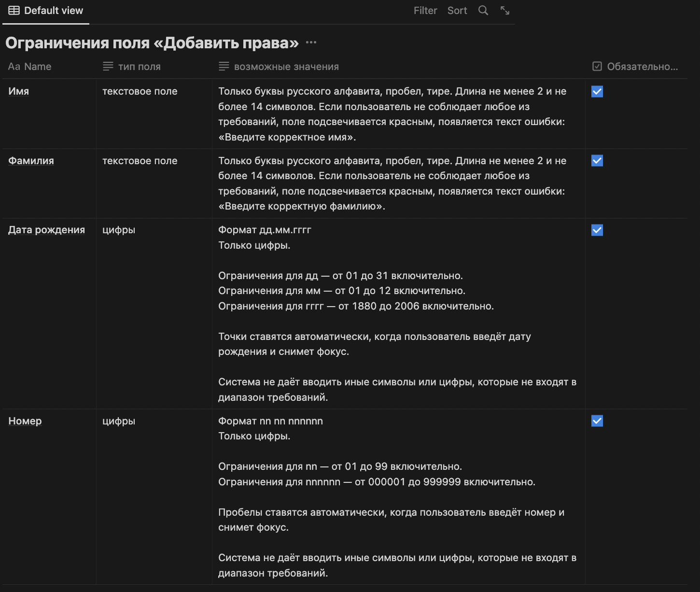Uncheck the blue checkbox in the «Номер» row

click(x=597, y=421)
